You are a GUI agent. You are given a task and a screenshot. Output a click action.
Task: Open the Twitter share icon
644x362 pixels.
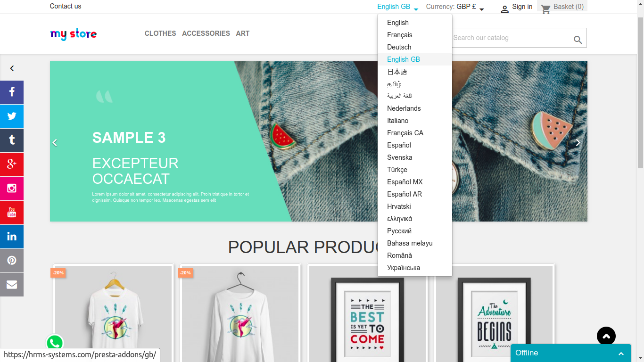(12, 116)
